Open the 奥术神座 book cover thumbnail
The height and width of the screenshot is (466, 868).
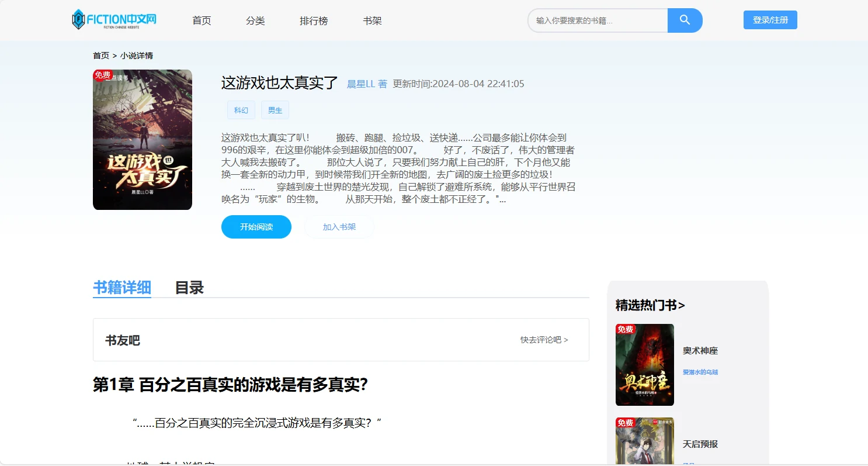pos(644,365)
